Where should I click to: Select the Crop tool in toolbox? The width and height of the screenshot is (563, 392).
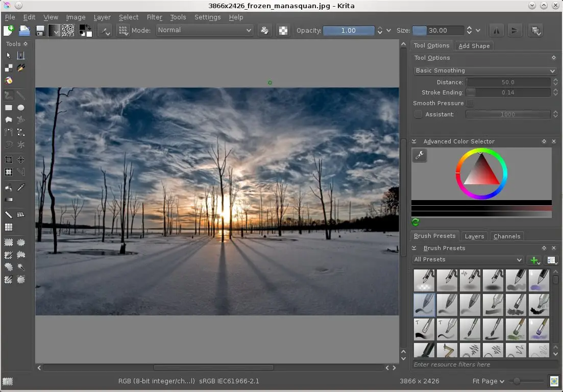(9, 160)
